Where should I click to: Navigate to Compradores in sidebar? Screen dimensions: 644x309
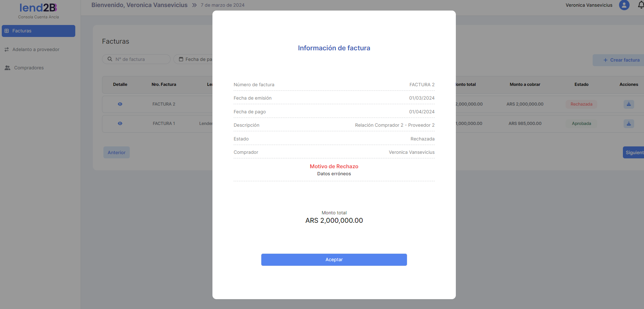pos(29,68)
